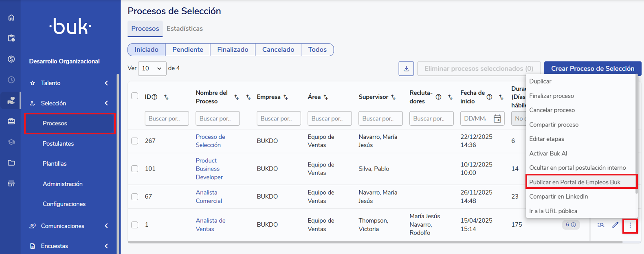
Task: Click the clock icon in left rail
Action: [11, 80]
